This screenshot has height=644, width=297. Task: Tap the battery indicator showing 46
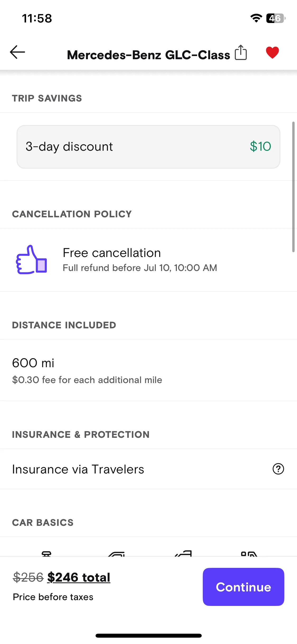[x=276, y=18]
